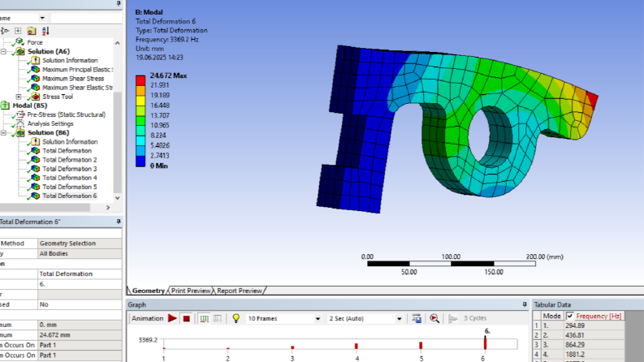Select Total Deformation 4 result
644x362 pixels.
[69, 178]
